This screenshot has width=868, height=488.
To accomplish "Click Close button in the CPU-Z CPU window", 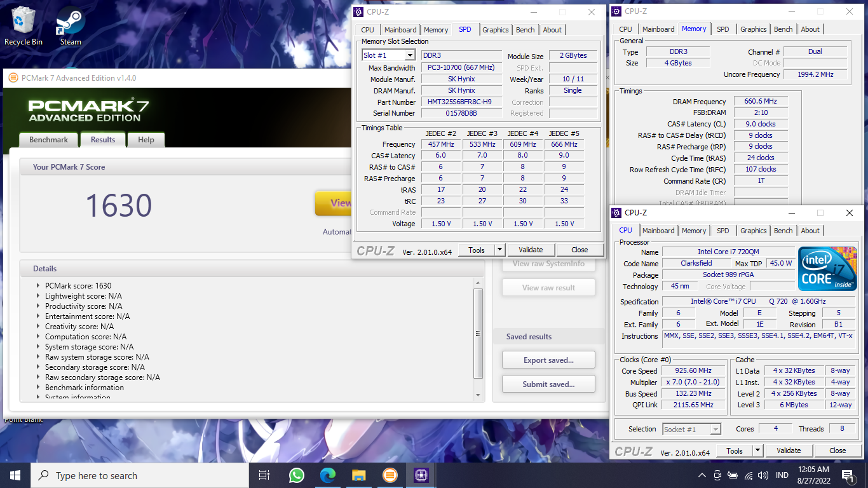I will pyautogui.click(x=837, y=451).
